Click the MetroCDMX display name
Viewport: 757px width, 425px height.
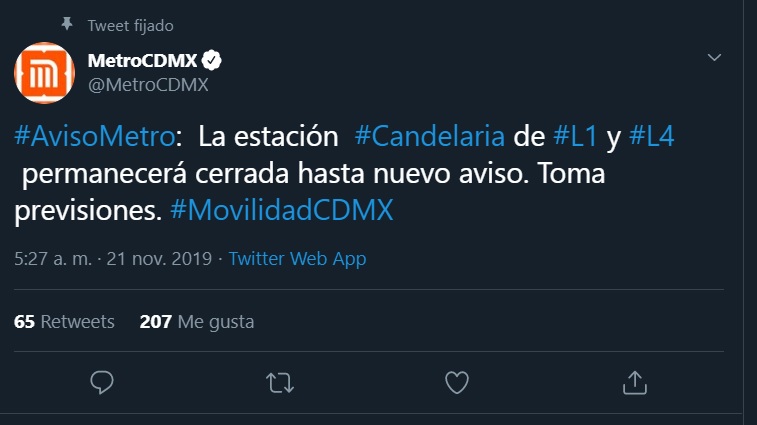[143, 62]
